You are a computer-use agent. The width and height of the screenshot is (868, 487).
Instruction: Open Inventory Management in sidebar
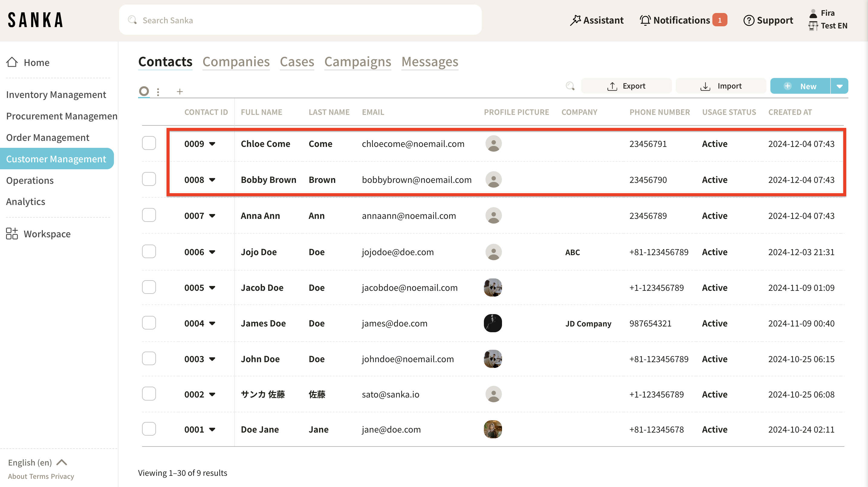pyautogui.click(x=56, y=94)
